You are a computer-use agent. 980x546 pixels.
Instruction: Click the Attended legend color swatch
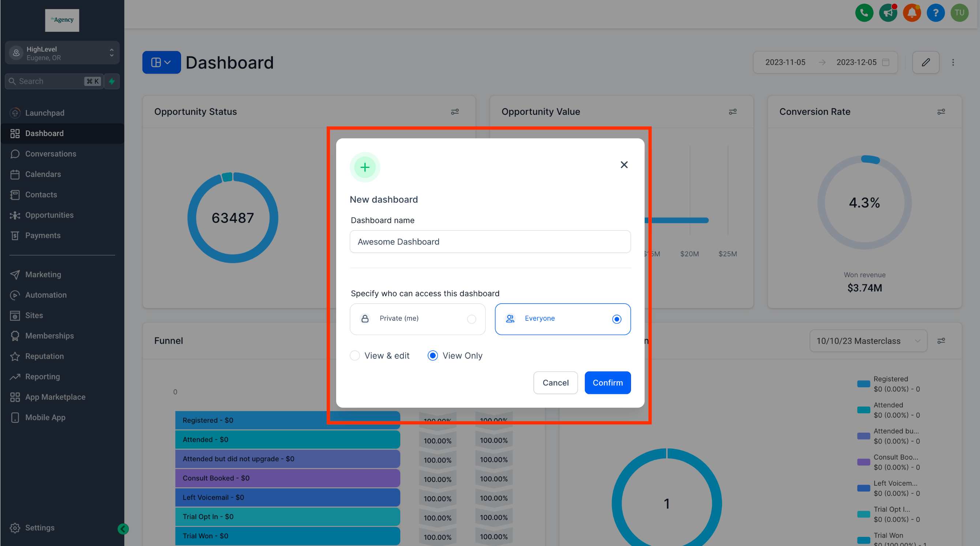click(x=863, y=410)
